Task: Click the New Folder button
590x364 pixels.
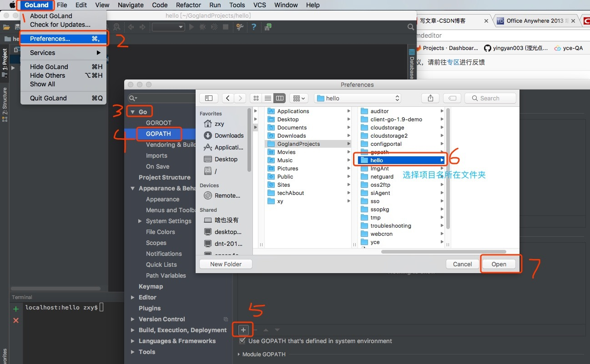Action: tap(226, 264)
